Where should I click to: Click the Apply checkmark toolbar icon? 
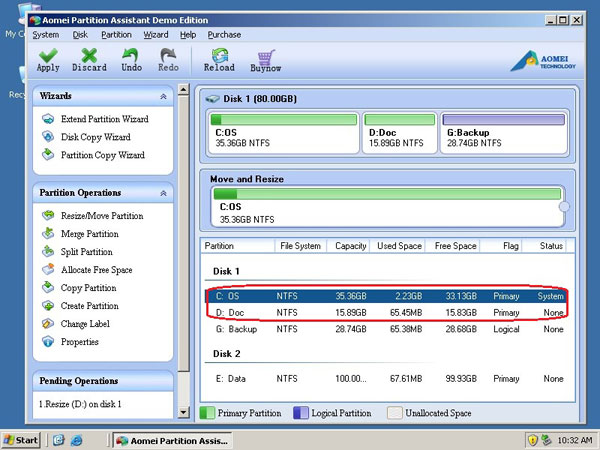click(48, 55)
